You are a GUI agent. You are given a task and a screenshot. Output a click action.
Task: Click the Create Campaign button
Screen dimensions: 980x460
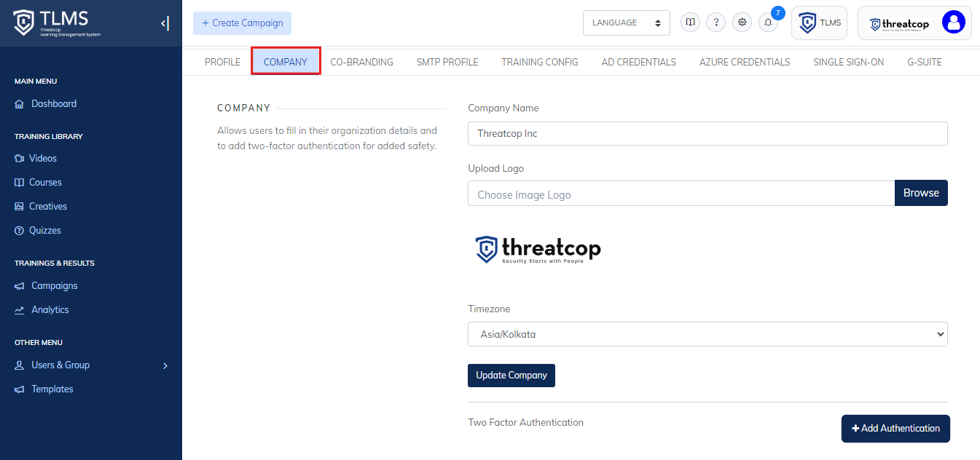pyautogui.click(x=242, y=23)
